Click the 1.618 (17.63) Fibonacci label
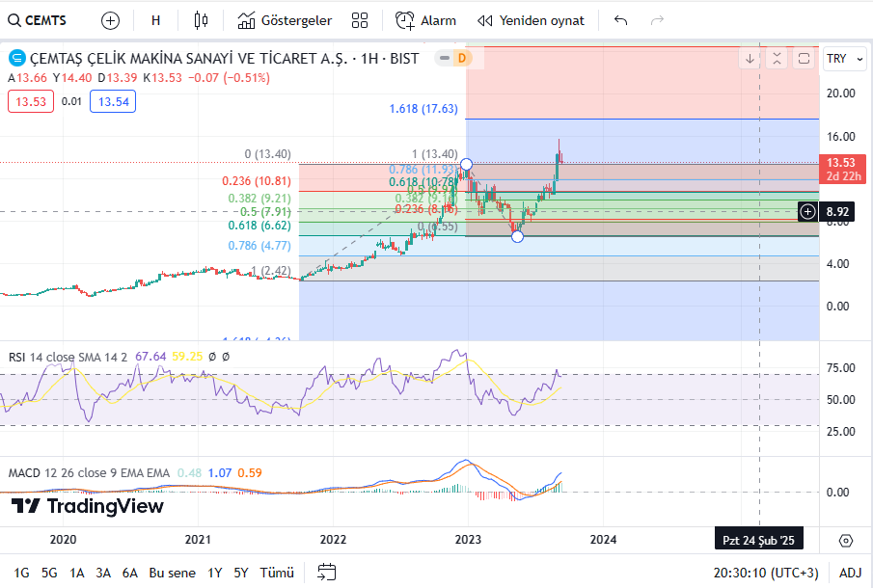The height and width of the screenshot is (588, 873). tap(423, 109)
